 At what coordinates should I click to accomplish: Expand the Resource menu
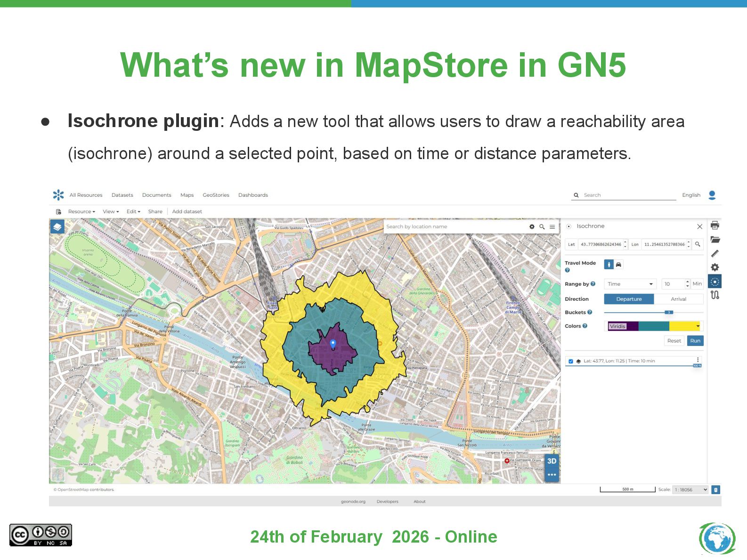coord(81,212)
